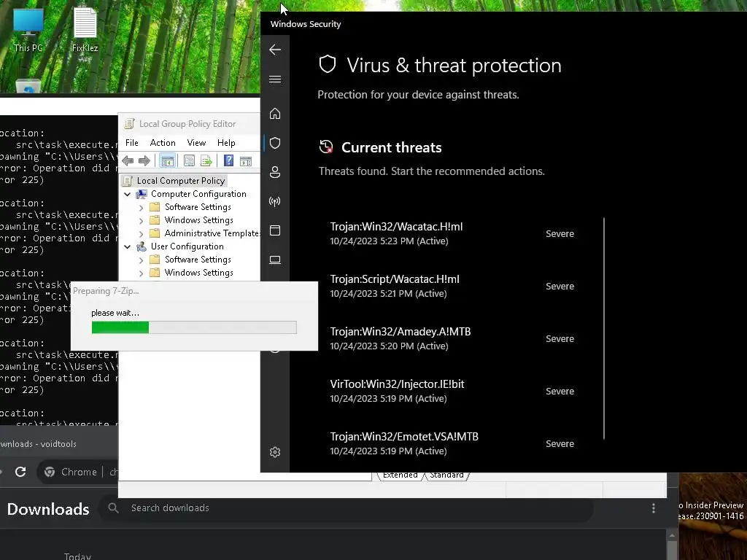Open Trojan:Win32/Wacatac.H!ml threat entry
This screenshot has height=560, width=747.
452,233
